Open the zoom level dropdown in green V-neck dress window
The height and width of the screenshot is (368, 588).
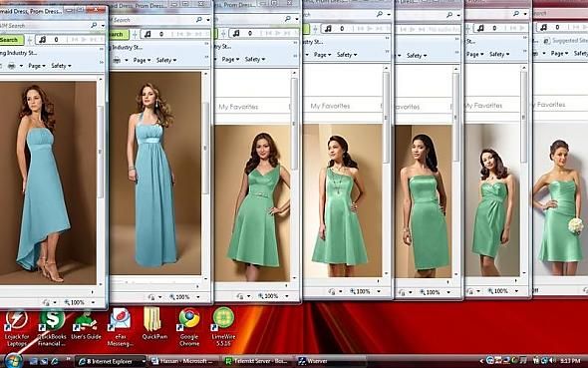[287, 296]
